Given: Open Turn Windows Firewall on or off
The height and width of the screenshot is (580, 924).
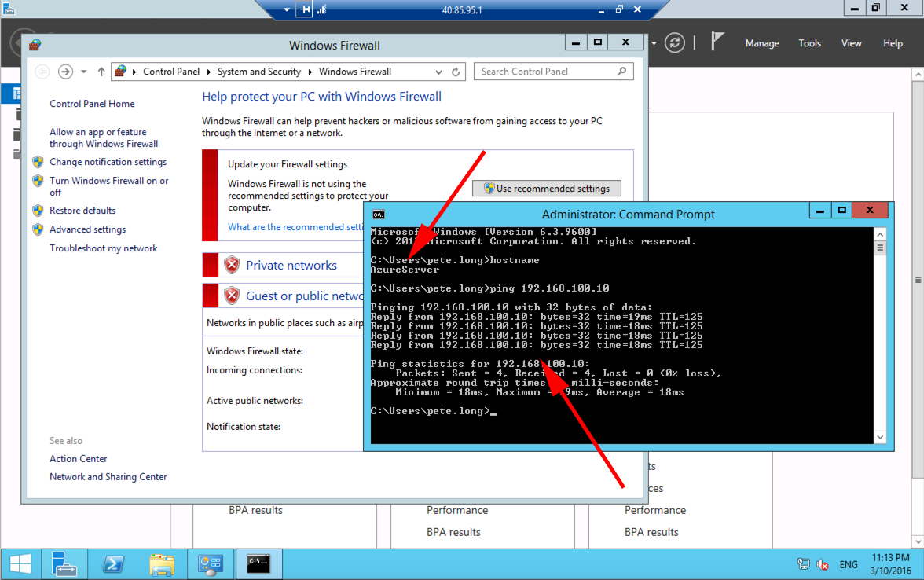Looking at the screenshot, I should pyautogui.click(x=109, y=186).
